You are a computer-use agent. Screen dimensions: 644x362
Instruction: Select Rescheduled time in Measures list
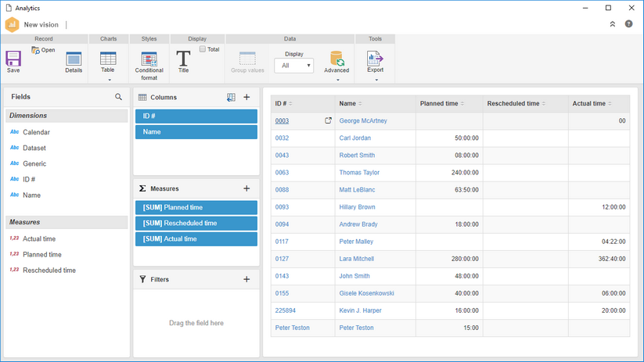coord(49,271)
